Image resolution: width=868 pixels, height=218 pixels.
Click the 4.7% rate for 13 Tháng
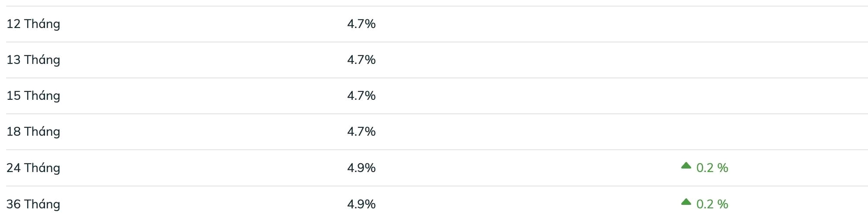pos(361,60)
